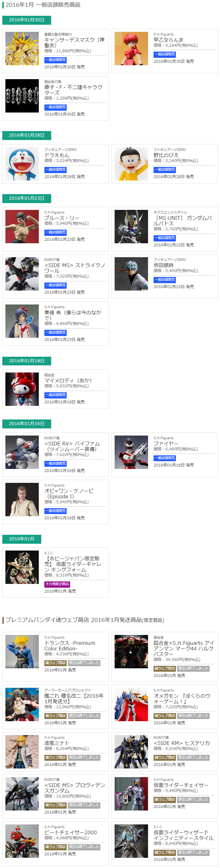Select the 東條 希 product title
220x868 pixels.
tap(73, 315)
